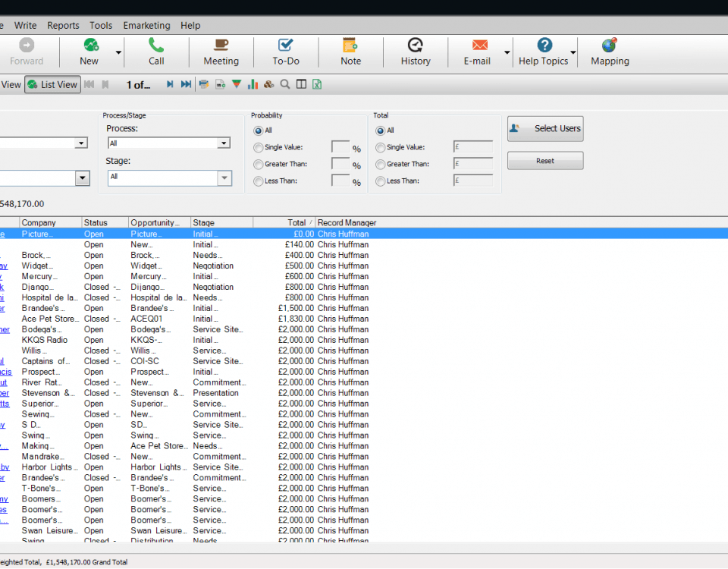Image resolution: width=728 pixels, height=569 pixels.
Task: Click the Select Users button
Action: tap(545, 129)
